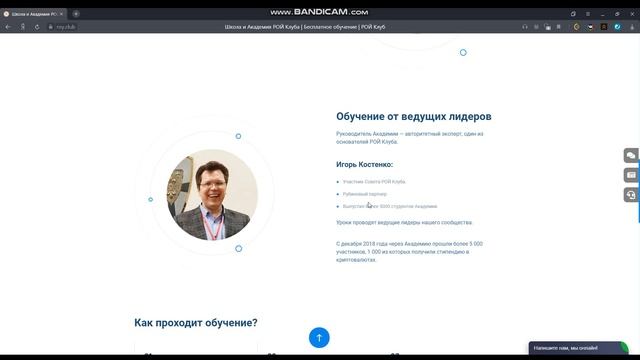The image size is (640, 360).
Task: Click the Рубиновый партнер bullet
Action: [x=364, y=194]
